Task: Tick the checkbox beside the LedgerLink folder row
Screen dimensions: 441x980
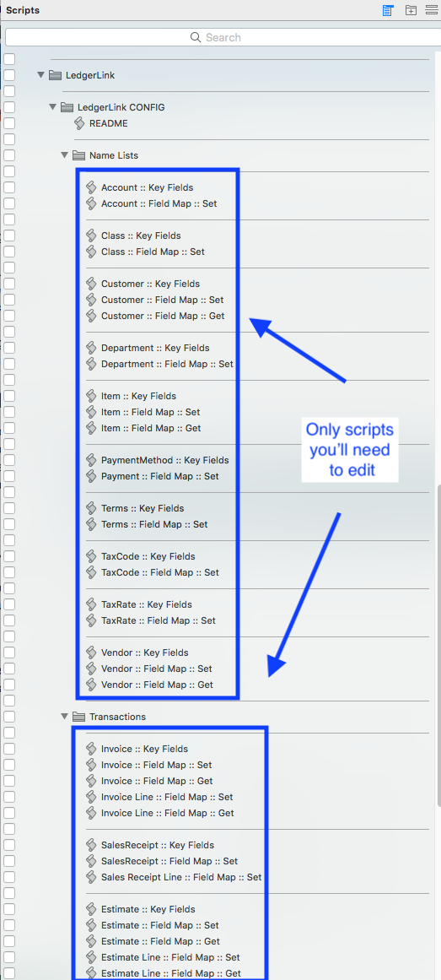Action: coord(9,75)
